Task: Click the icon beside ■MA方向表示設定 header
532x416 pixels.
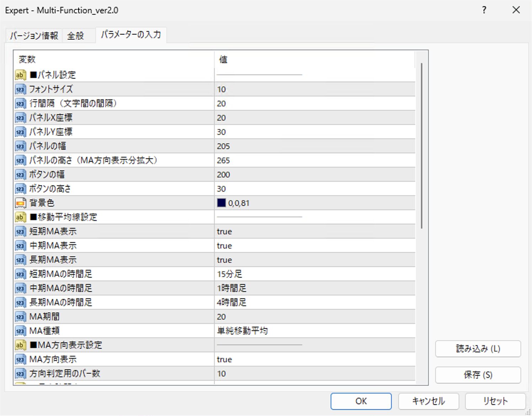Action: click(20, 345)
